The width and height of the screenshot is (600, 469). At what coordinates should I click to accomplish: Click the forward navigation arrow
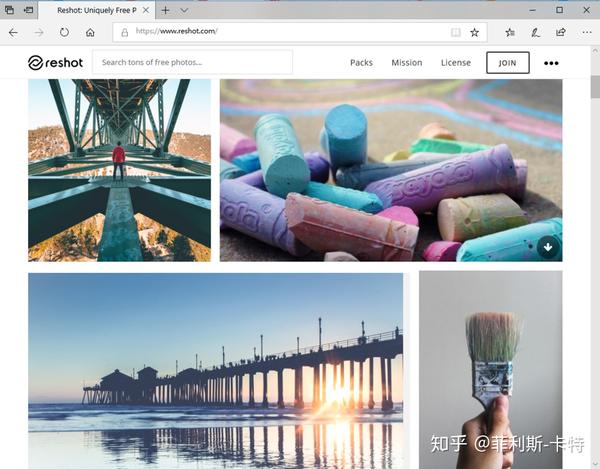point(39,33)
